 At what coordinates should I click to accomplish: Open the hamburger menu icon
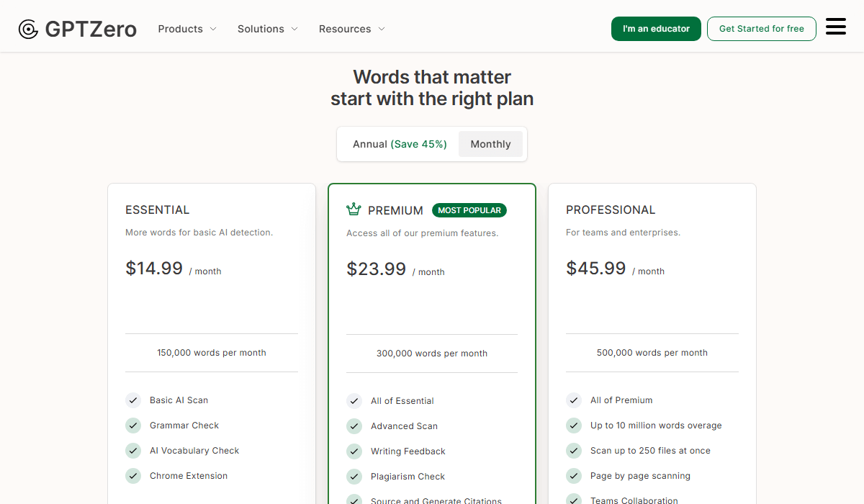[835, 27]
